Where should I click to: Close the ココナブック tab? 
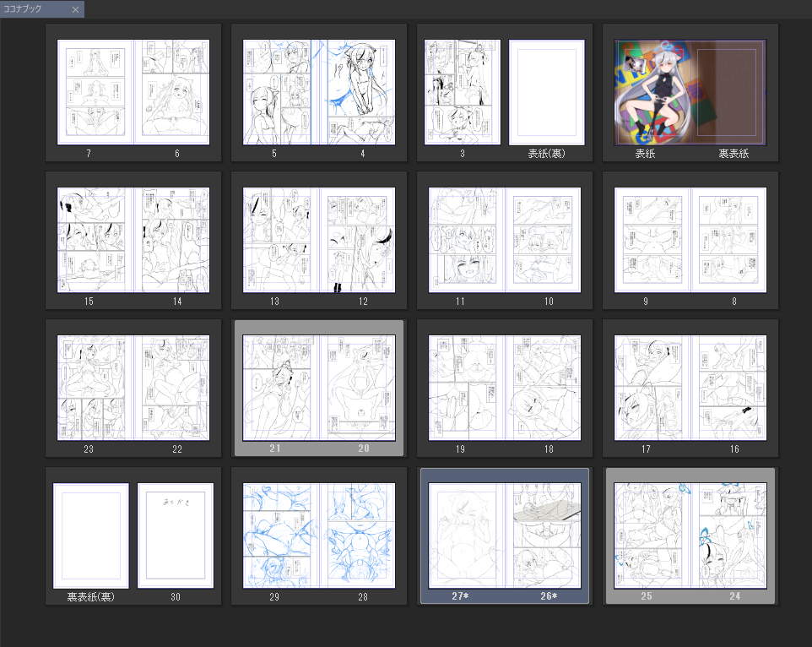point(75,10)
